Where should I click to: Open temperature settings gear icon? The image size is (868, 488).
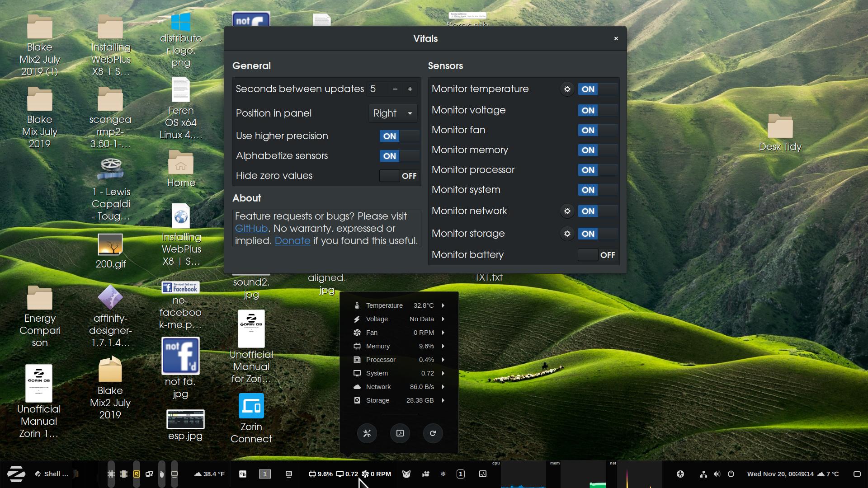click(567, 89)
